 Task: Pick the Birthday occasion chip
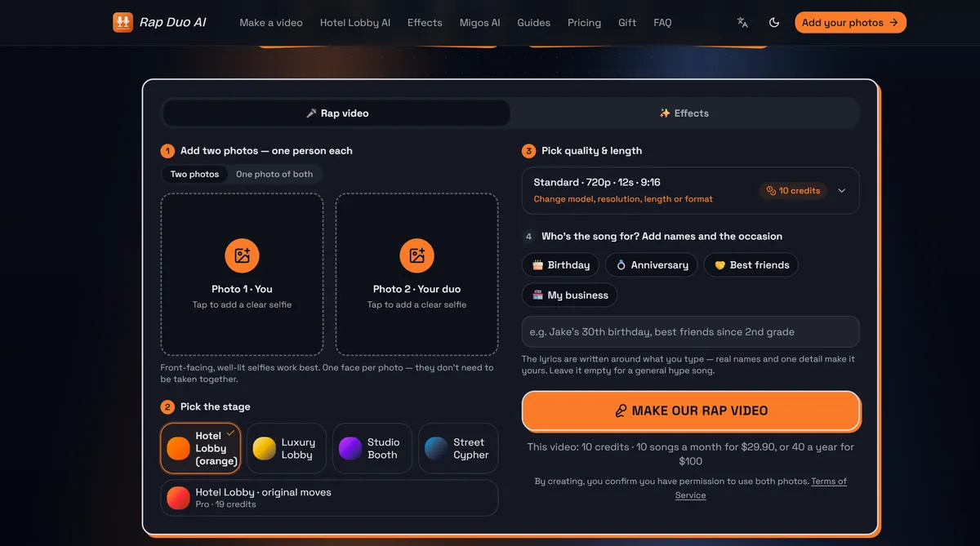(x=561, y=265)
